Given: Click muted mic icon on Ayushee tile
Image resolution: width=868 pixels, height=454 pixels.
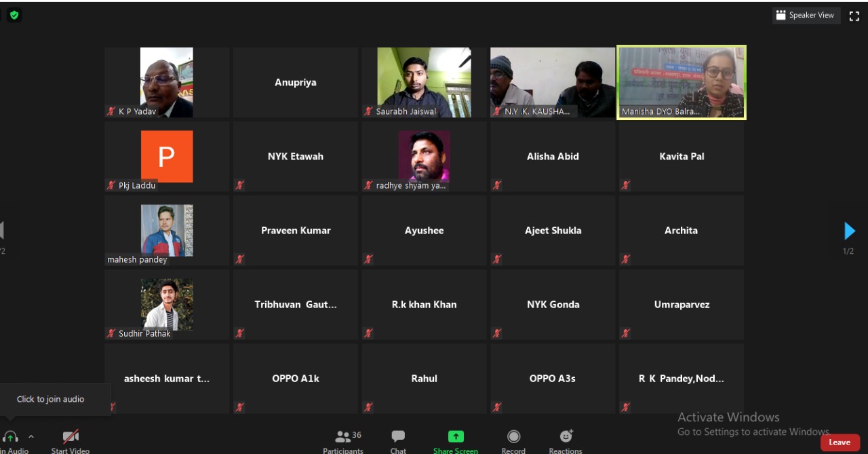Looking at the screenshot, I should pyautogui.click(x=368, y=259).
